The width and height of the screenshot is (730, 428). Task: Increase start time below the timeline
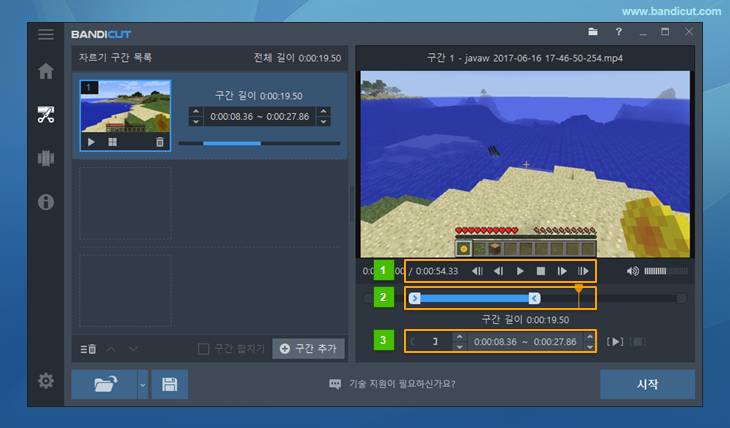point(460,337)
